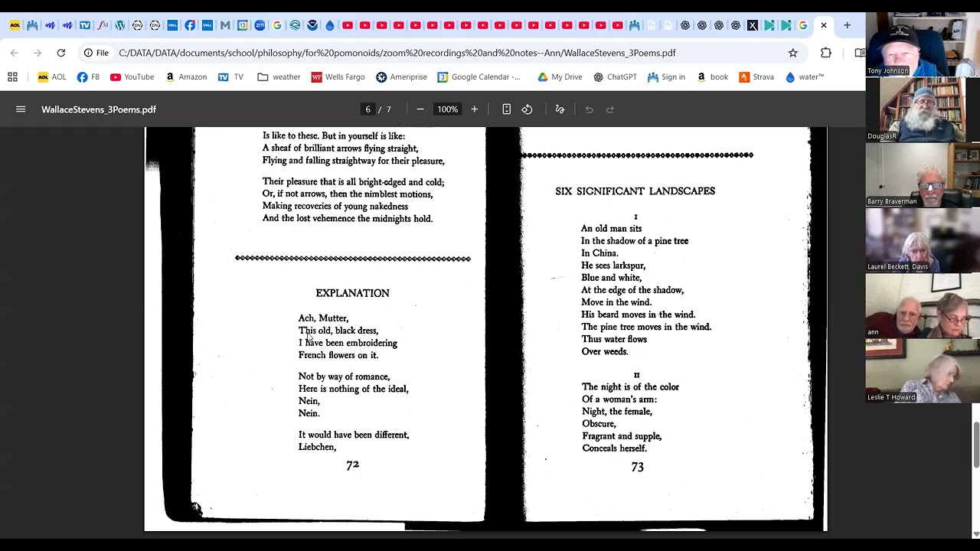Click the WallaceStevens_3Poems.pdf document title
This screenshot has height=551, width=980.
[x=99, y=109]
